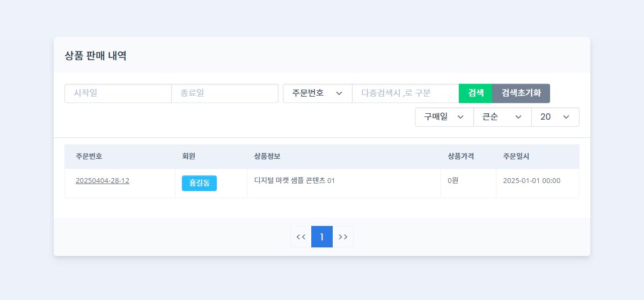Viewport: 644px width, 300px height.
Task: Open the 20 per-page count dropdown
Action: [555, 117]
